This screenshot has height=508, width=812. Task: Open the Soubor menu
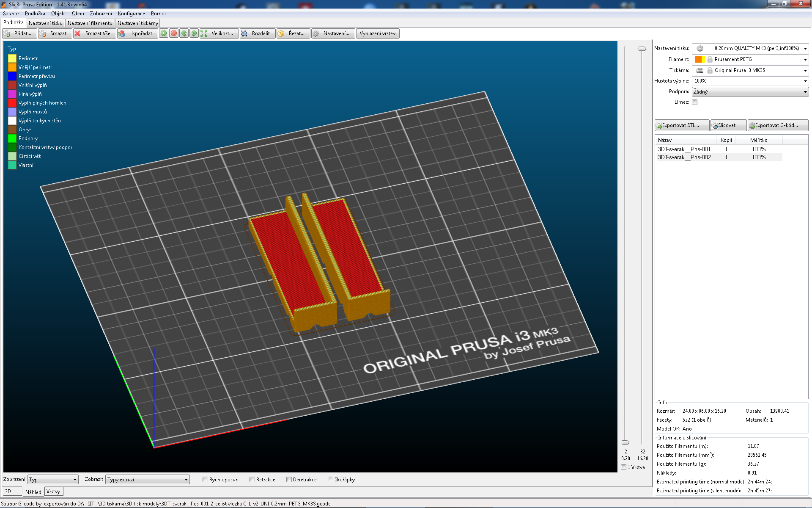click(11, 14)
